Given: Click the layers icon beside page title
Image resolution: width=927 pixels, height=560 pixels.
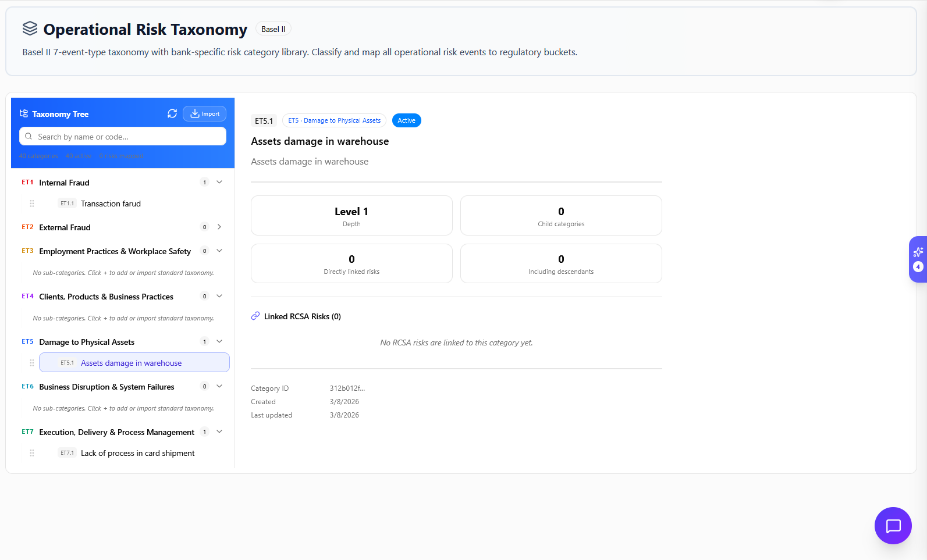Looking at the screenshot, I should pos(30,28).
